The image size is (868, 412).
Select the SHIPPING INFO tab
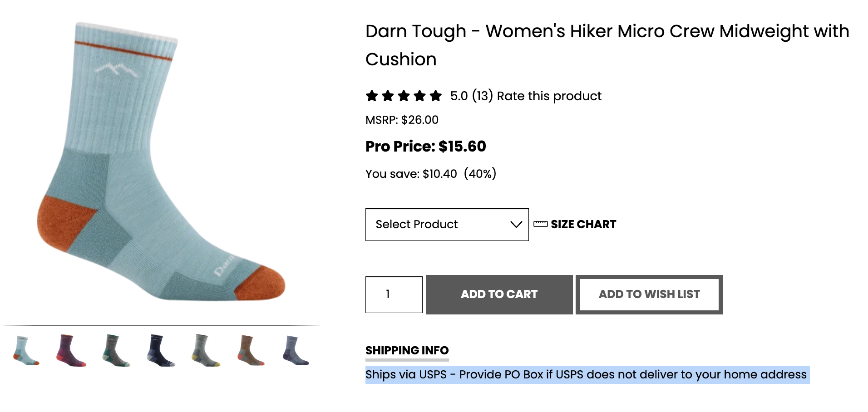[407, 350]
